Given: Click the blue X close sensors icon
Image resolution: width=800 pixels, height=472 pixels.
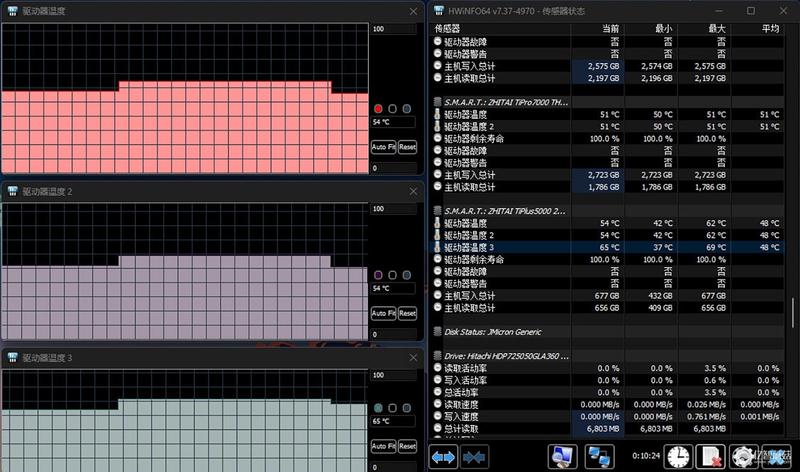Looking at the screenshot, I should (776, 457).
